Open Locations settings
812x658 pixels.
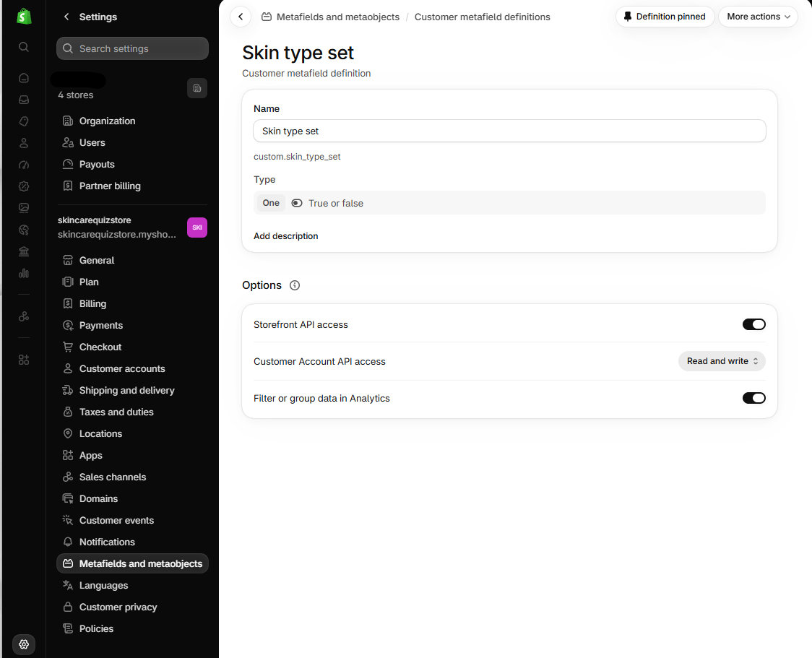(132, 434)
